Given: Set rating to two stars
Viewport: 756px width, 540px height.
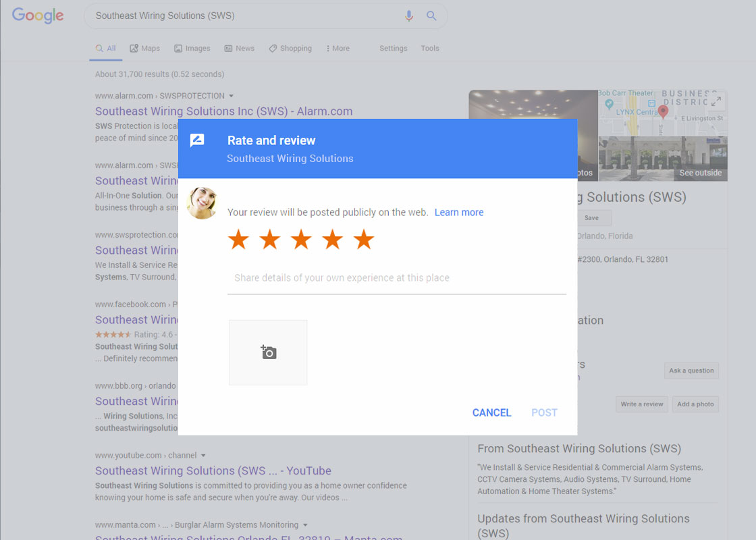Looking at the screenshot, I should click(269, 240).
